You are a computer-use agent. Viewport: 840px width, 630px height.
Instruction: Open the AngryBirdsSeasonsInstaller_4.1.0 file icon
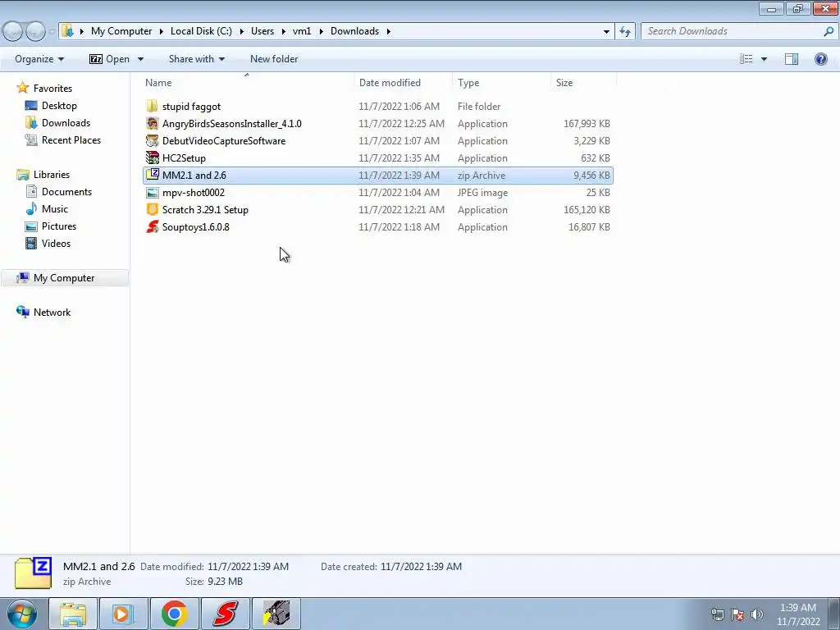click(153, 124)
